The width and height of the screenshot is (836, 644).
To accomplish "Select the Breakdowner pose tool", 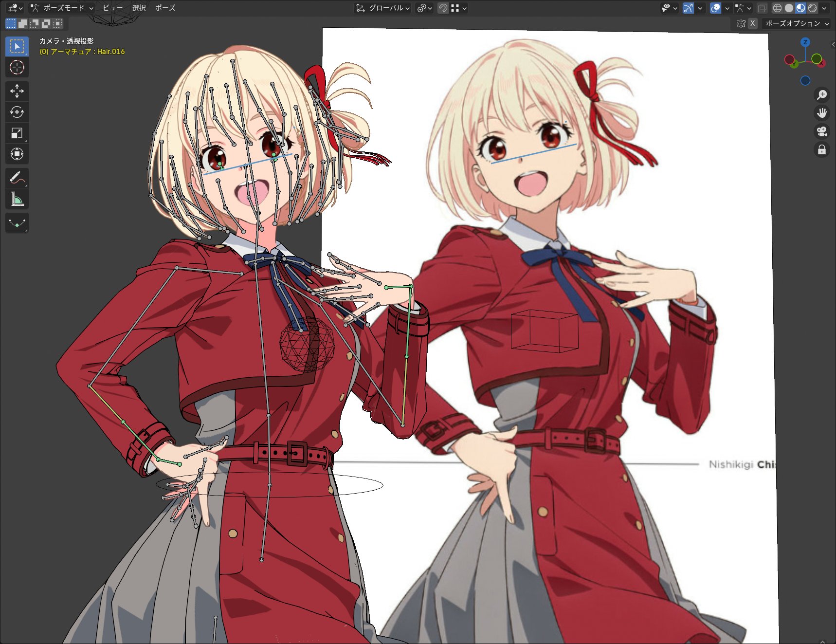I will [17, 223].
